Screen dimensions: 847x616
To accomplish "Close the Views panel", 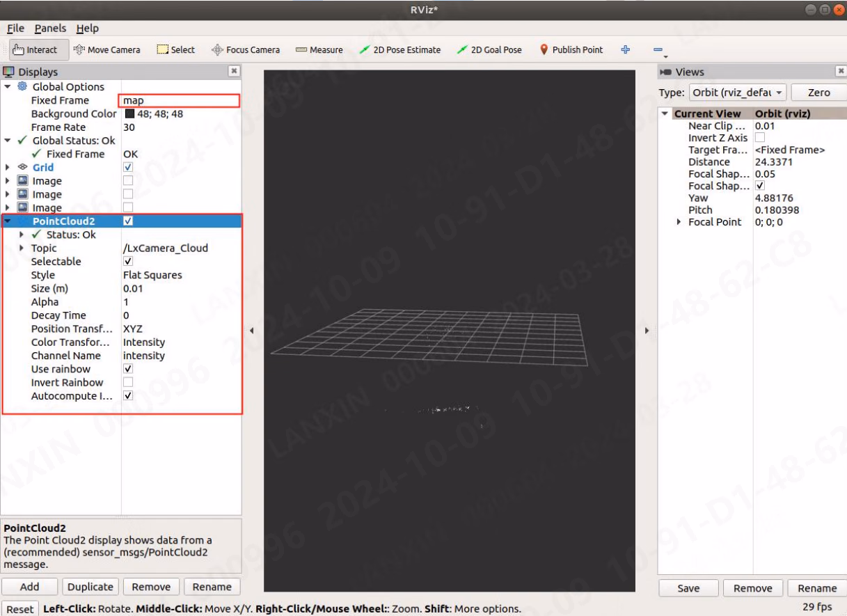I will point(841,71).
